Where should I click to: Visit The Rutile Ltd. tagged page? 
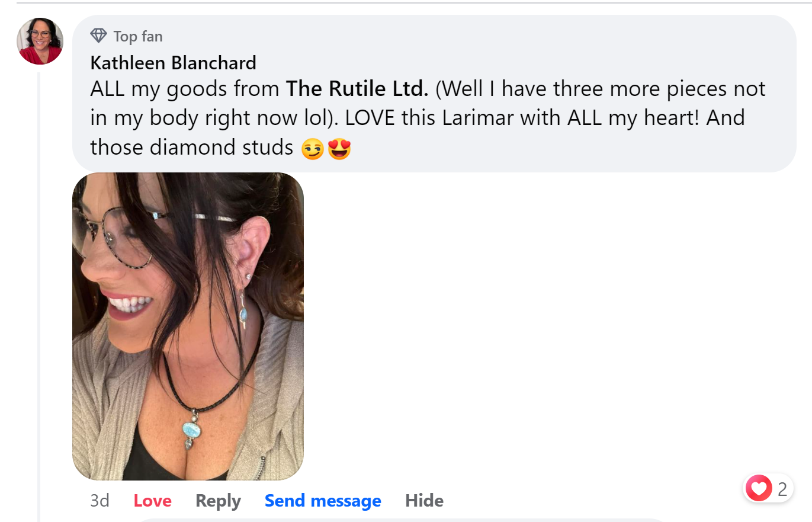pyautogui.click(x=357, y=89)
